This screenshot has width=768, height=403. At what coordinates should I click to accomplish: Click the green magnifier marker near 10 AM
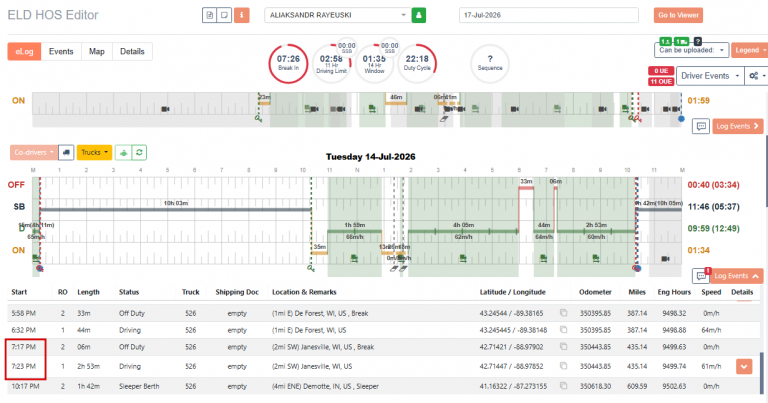point(311,268)
